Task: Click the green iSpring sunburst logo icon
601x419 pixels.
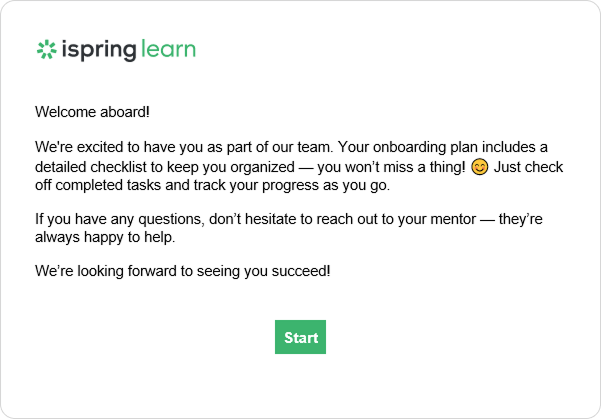Action: [x=46, y=49]
